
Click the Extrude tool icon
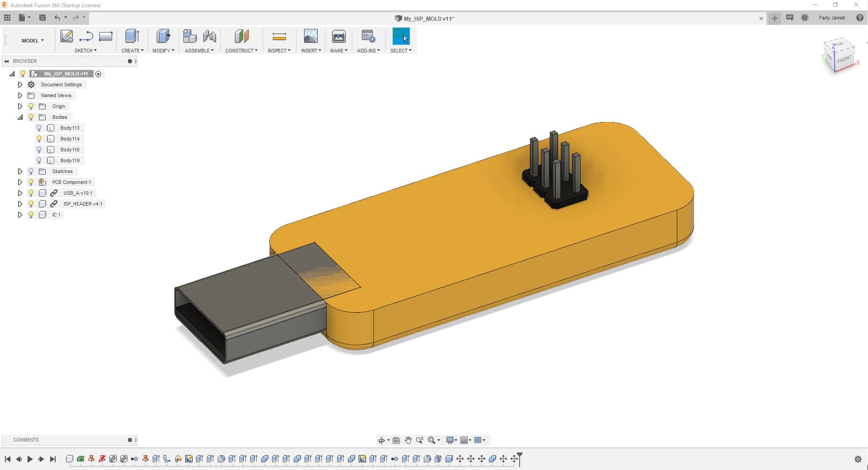132,36
